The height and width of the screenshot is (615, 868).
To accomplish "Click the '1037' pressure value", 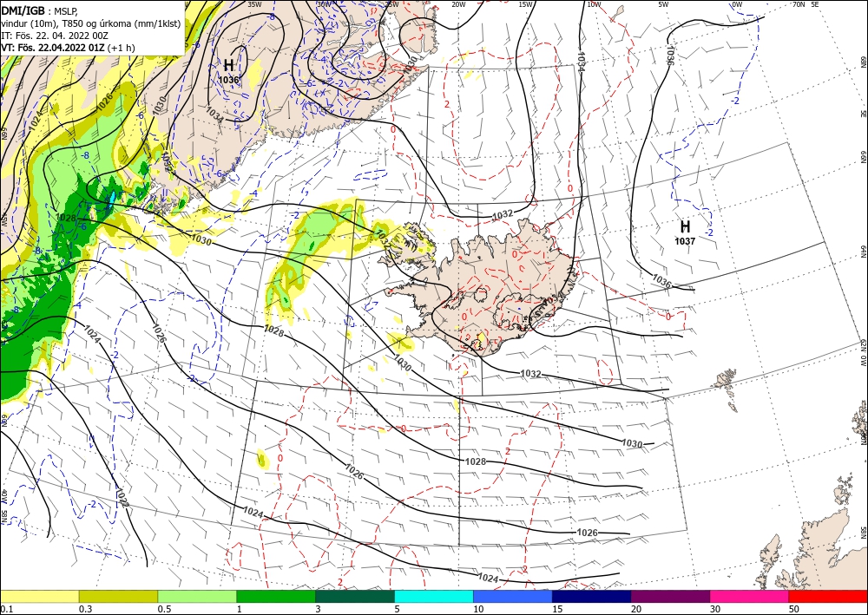I will tap(685, 241).
